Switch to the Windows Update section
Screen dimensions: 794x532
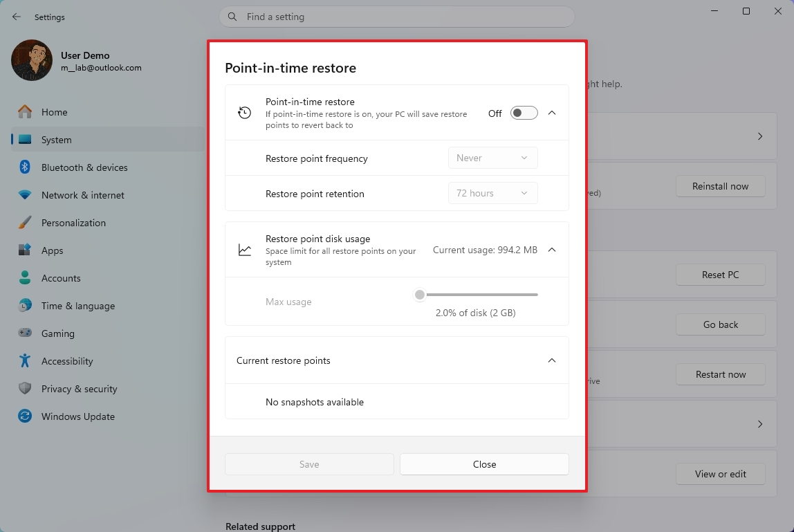(x=78, y=416)
